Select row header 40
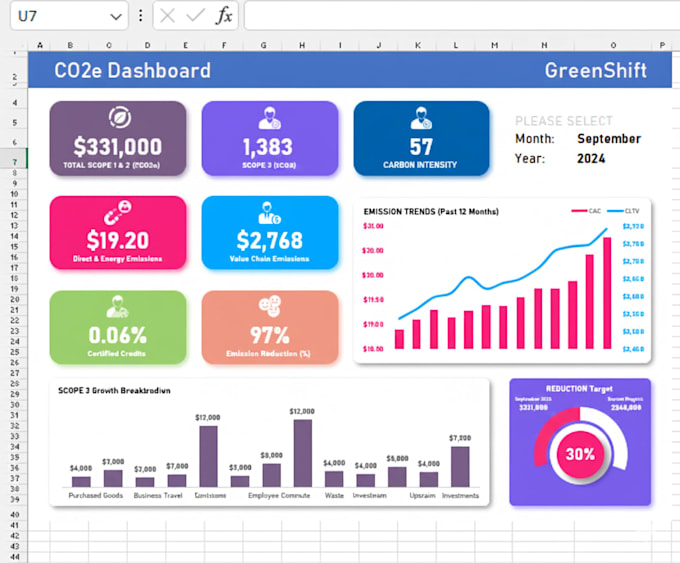680x563 pixels. (15, 515)
